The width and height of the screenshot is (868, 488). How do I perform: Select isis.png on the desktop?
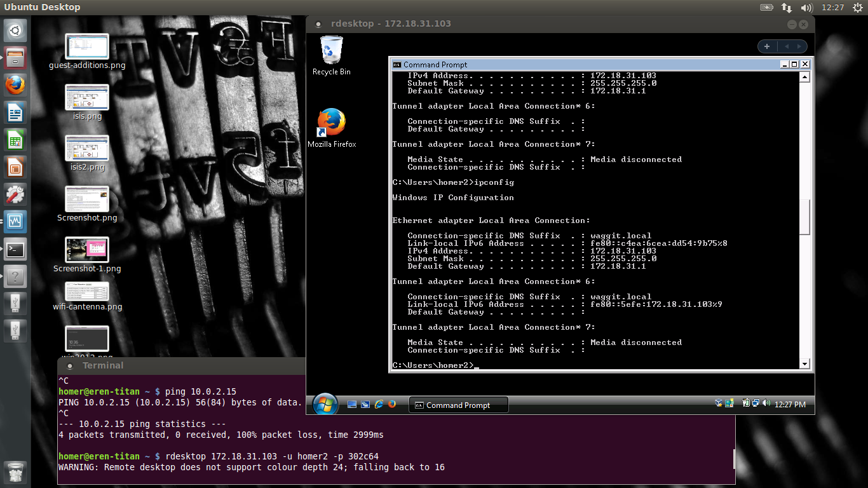coord(87,103)
